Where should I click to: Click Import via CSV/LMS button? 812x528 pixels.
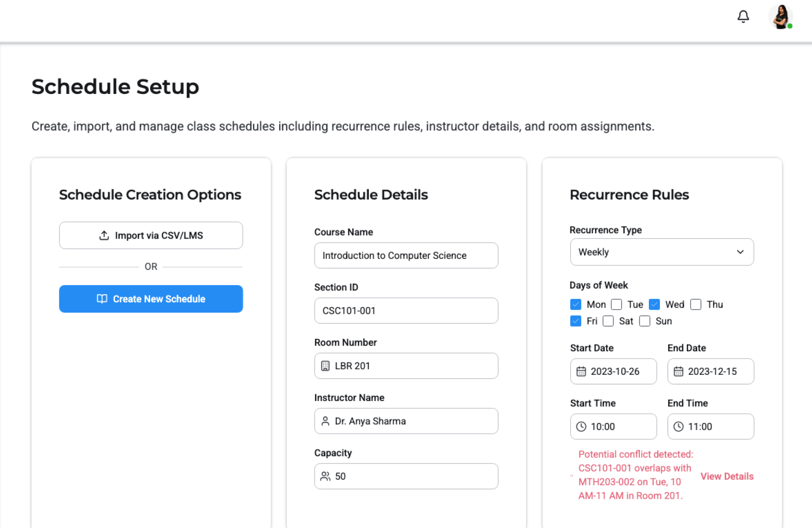pyautogui.click(x=151, y=236)
